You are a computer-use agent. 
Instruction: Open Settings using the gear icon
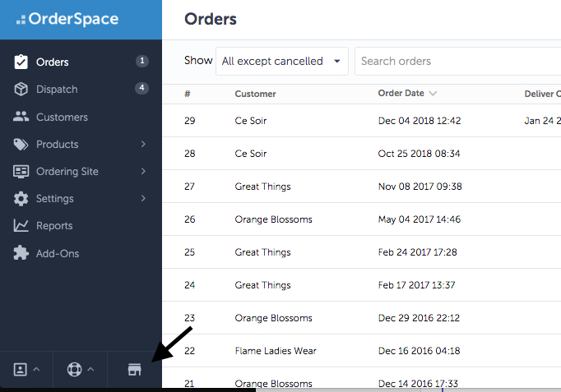[x=21, y=199]
